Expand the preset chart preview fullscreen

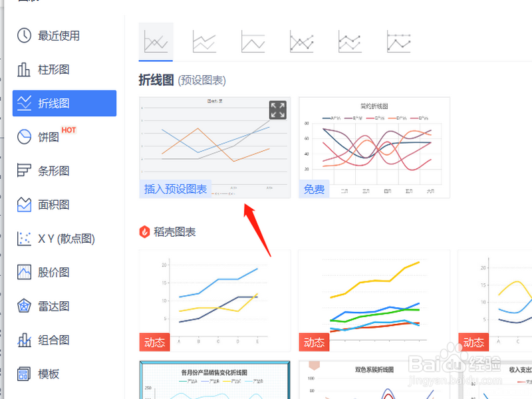pos(277,110)
